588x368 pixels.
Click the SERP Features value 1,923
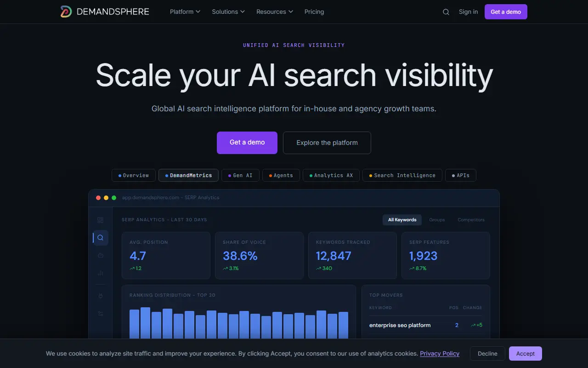click(423, 256)
